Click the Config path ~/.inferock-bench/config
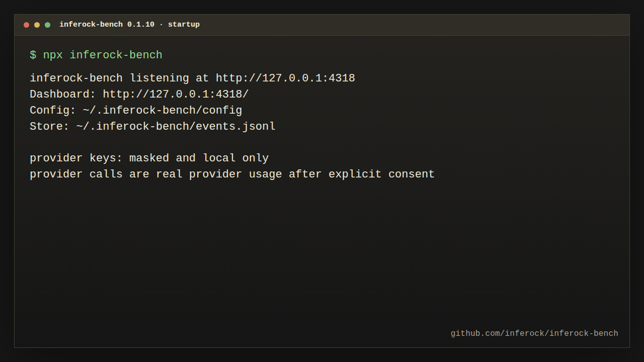Image resolution: width=644 pixels, height=362 pixels. [x=163, y=111]
